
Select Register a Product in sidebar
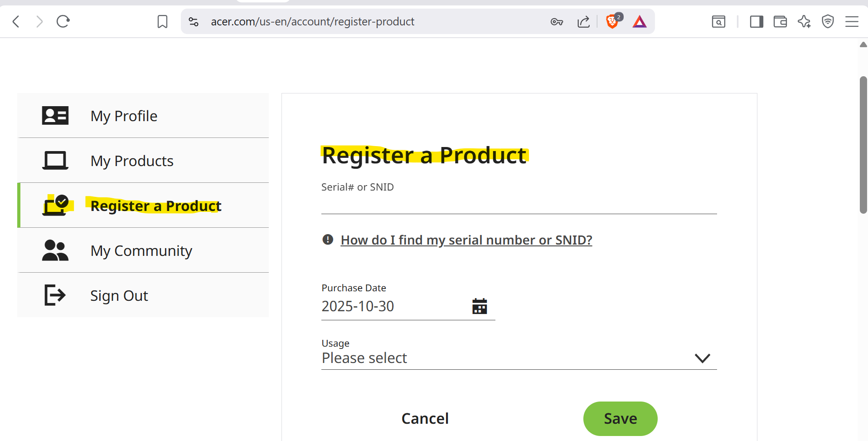(x=143, y=205)
